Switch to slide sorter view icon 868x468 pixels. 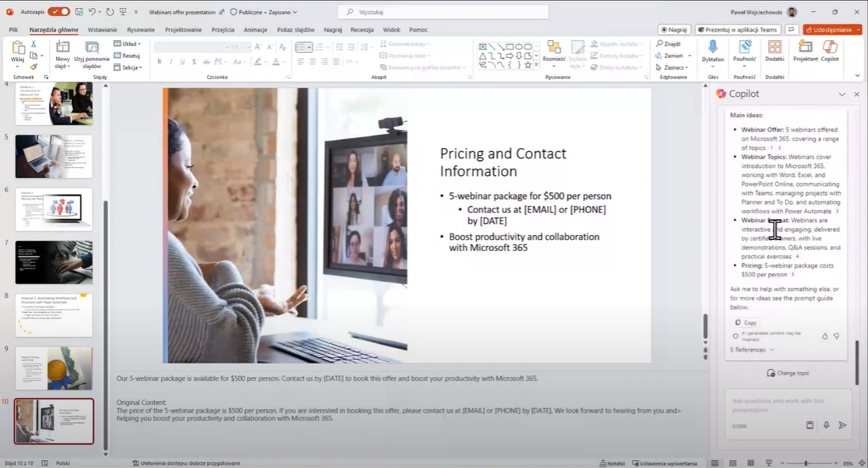(733, 463)
